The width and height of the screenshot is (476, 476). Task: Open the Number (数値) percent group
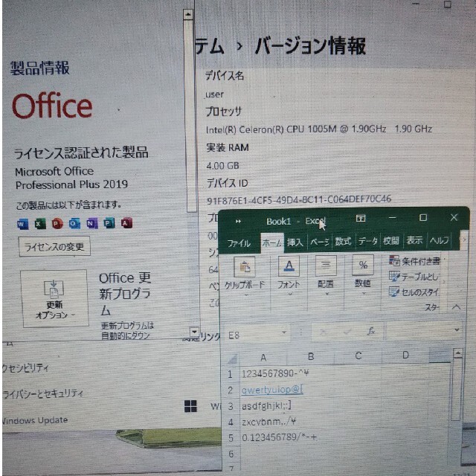pos(363,265)
